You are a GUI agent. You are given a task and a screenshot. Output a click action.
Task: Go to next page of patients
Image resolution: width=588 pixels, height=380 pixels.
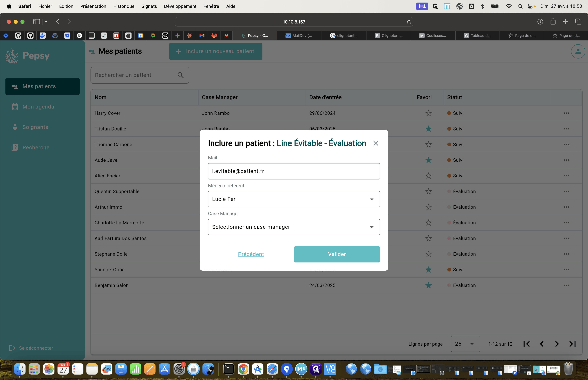(557, 344)
